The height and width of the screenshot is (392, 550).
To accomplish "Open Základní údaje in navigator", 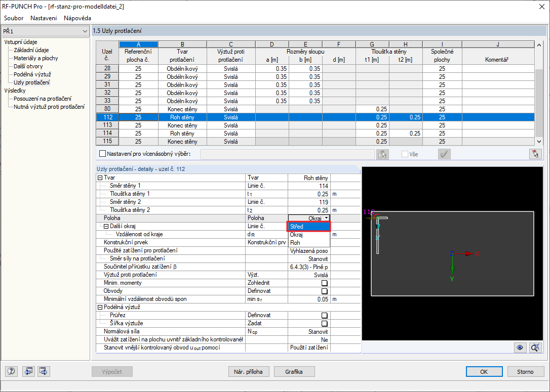I will point(31,50).
